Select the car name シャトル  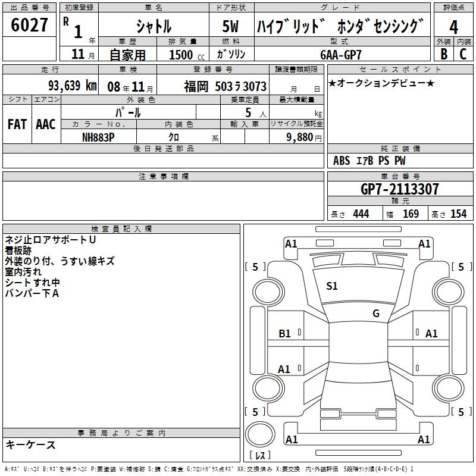coord(154,27)
